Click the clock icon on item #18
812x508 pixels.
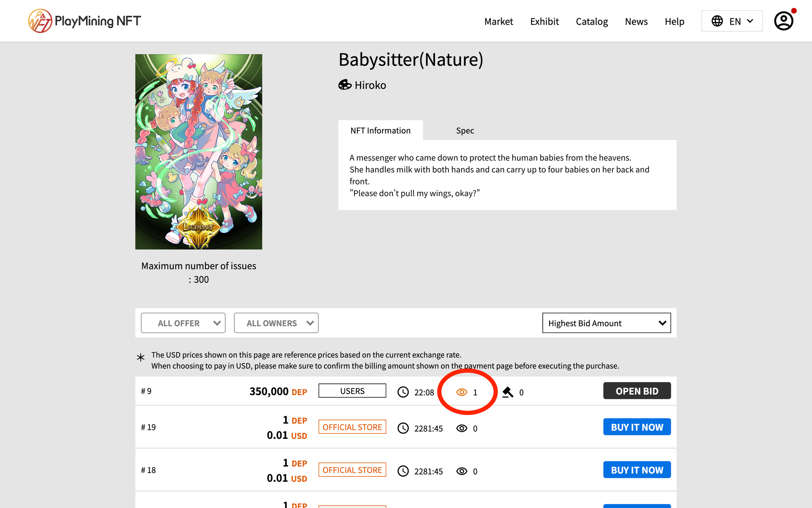click(x=403, y=471)
